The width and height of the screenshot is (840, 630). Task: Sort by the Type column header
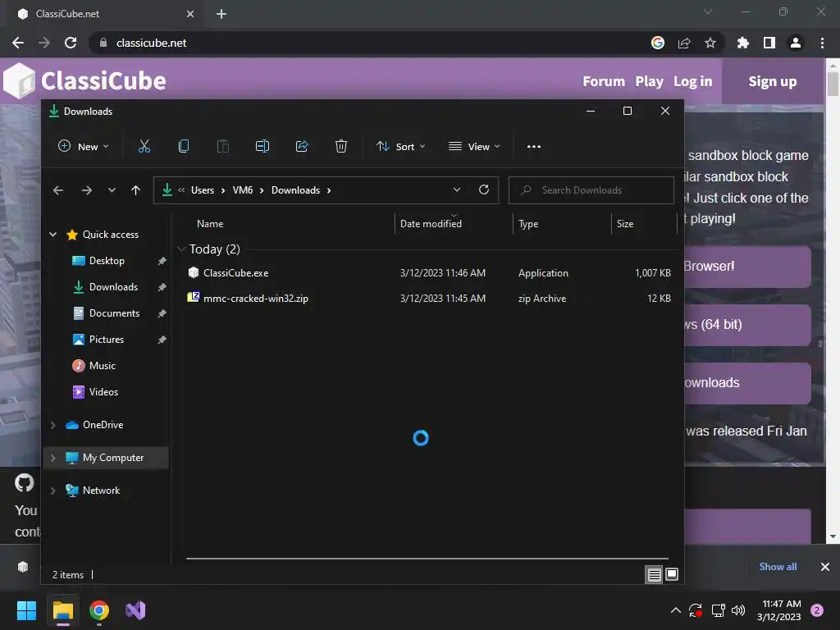pos(528,224)
